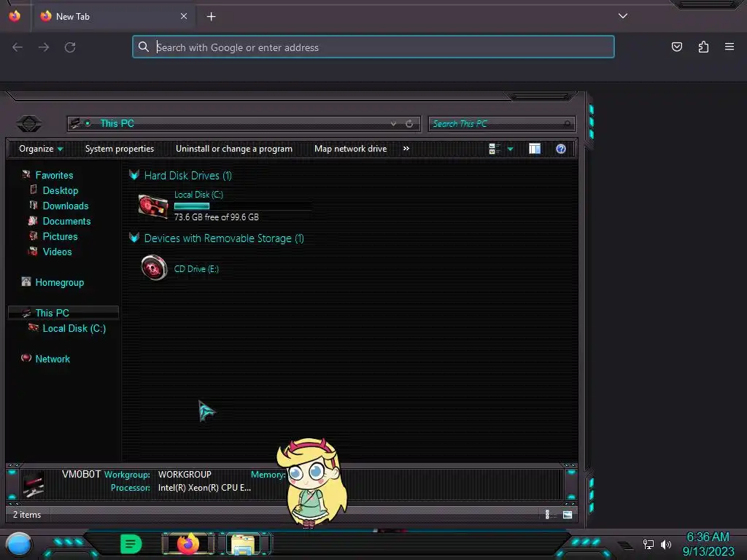Image resolution: width=747 pixels, height=560 pixels.
Task: Click the 2 items status text
Action: (27, 514)
